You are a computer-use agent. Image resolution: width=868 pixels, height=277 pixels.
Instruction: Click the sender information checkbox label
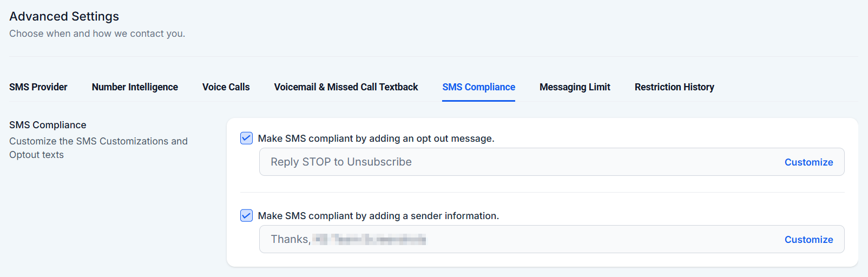click(378, 216)
